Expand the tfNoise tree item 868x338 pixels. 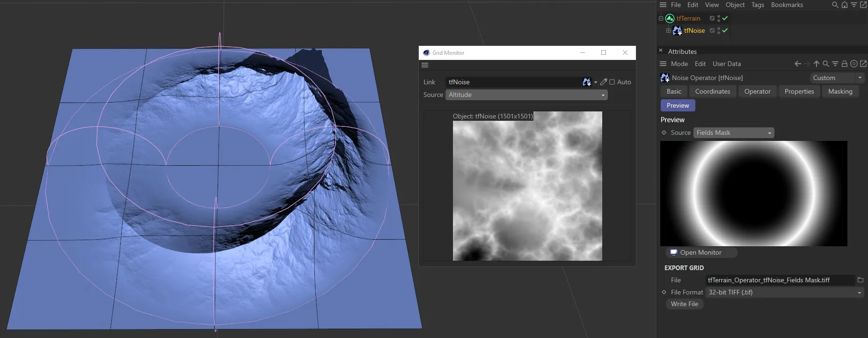click(x=668, y=30)
